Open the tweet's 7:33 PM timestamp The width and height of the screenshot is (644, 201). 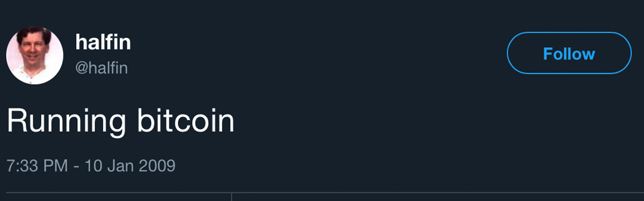[91, 165]
